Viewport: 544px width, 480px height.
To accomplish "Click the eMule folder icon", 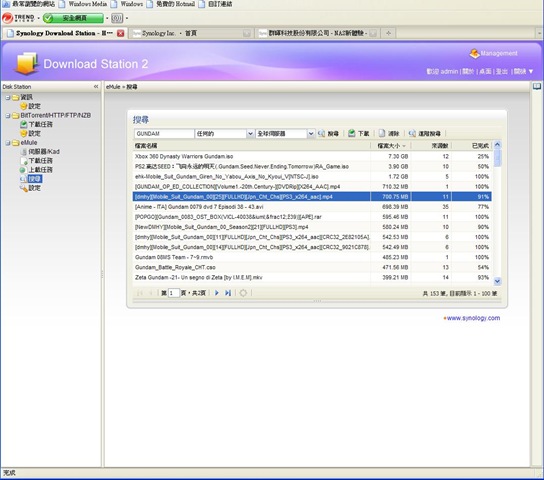I will click(x=16, y=143).
